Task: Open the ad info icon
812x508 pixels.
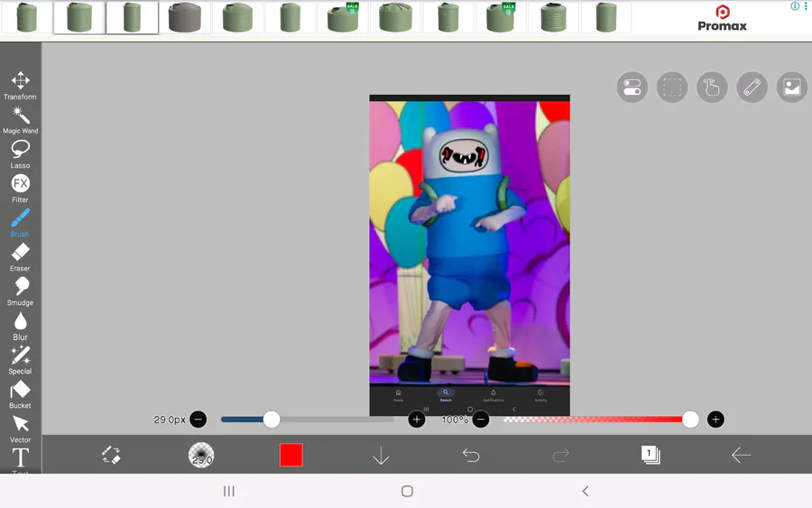Action: pyautogui.click(x=795, y=6)
